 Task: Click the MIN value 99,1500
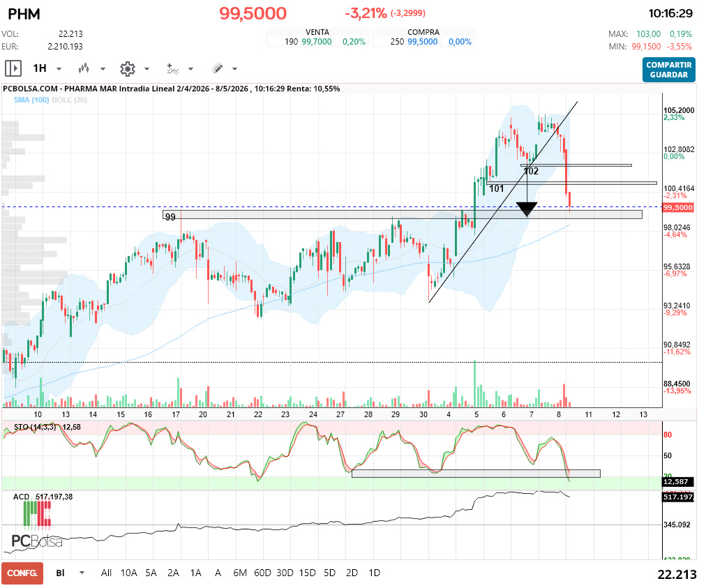[x=646, y=46]
